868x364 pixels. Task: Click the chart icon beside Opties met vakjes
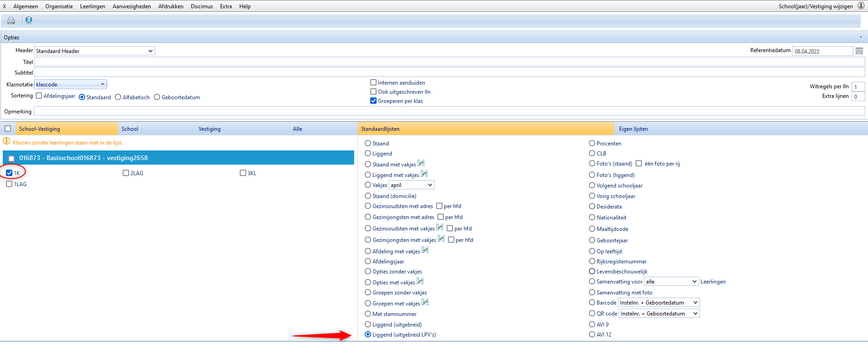(x=420, y=281)
